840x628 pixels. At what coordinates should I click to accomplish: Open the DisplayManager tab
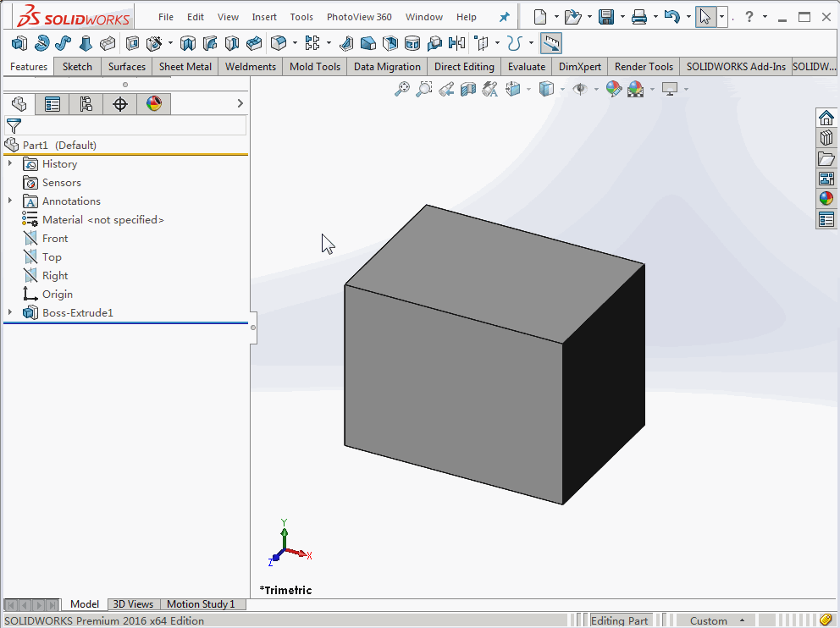154,104
